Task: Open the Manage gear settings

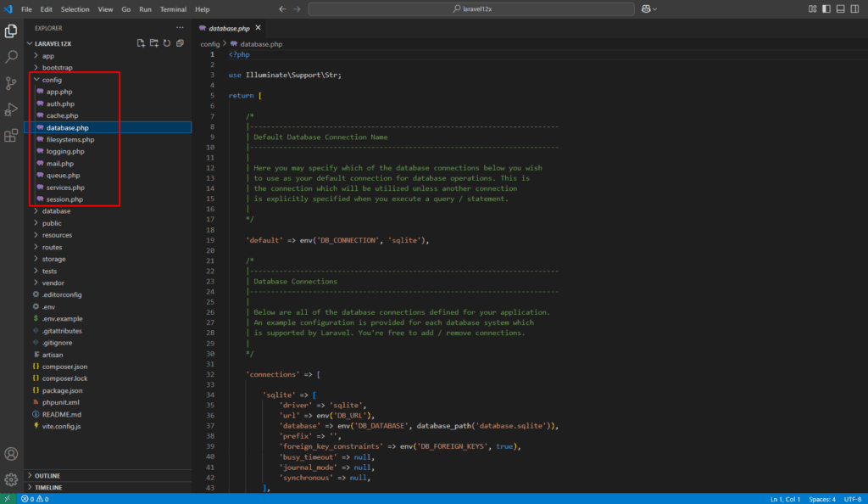Action: click(12, 480)
